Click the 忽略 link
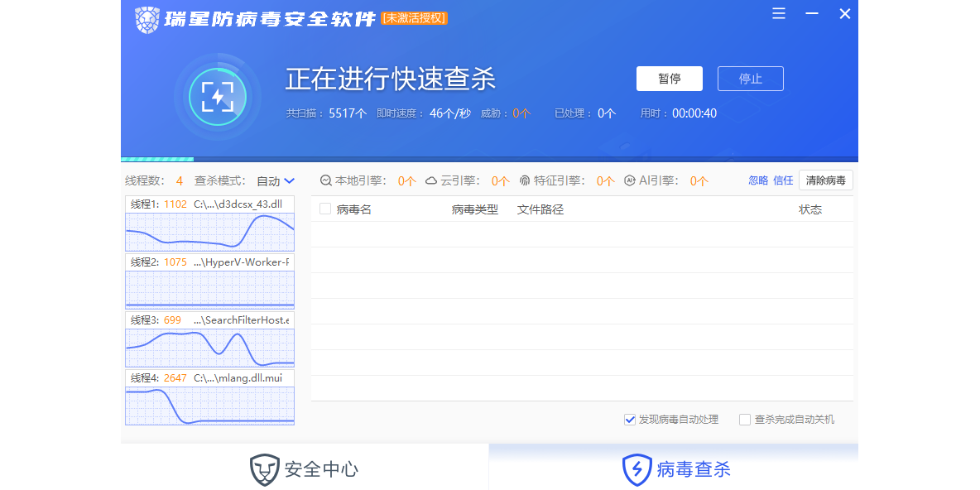 click(758, 180)
